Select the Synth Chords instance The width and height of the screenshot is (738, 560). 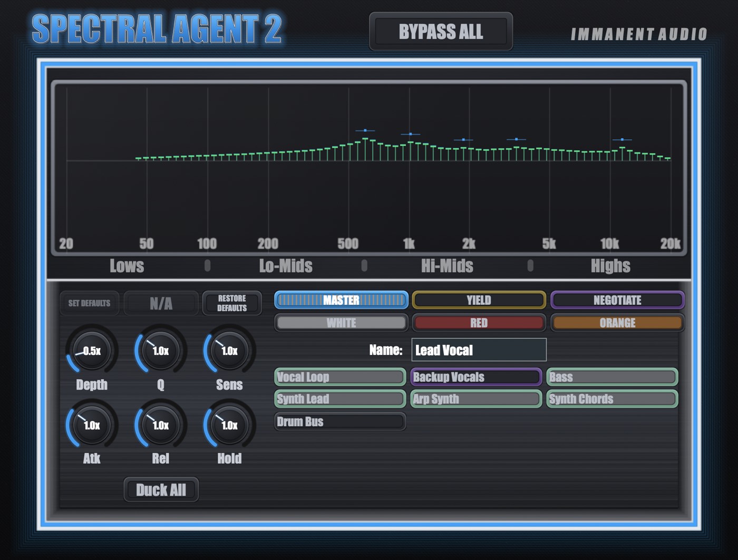pos(612,399)
